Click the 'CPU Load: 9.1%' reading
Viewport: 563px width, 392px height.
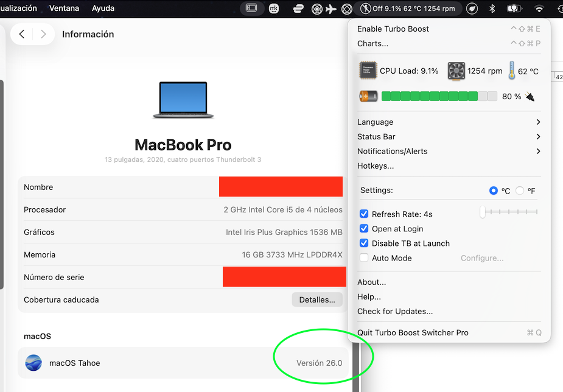pyautogui.click(x=409, y=71)
